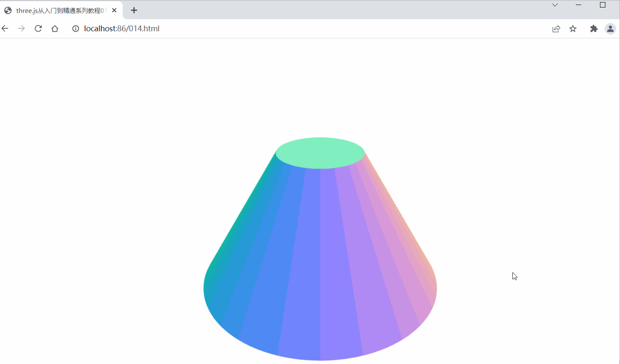This screenshot has width=620, height=364.
Task: Click the page info lock/info indicator
Action: click(x=75, y=28)
